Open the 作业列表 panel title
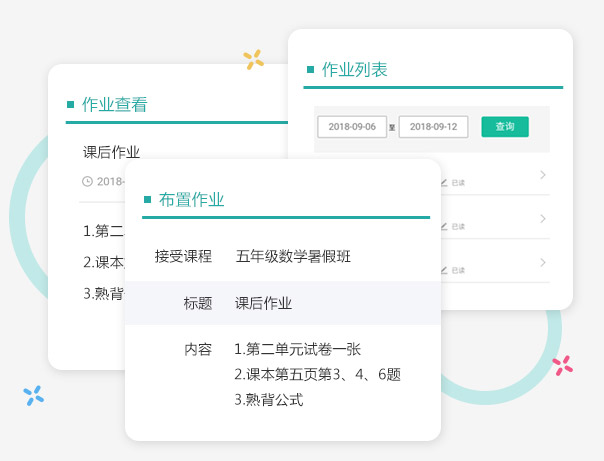This screenshot has width=604, height=461. click(354, 70)
